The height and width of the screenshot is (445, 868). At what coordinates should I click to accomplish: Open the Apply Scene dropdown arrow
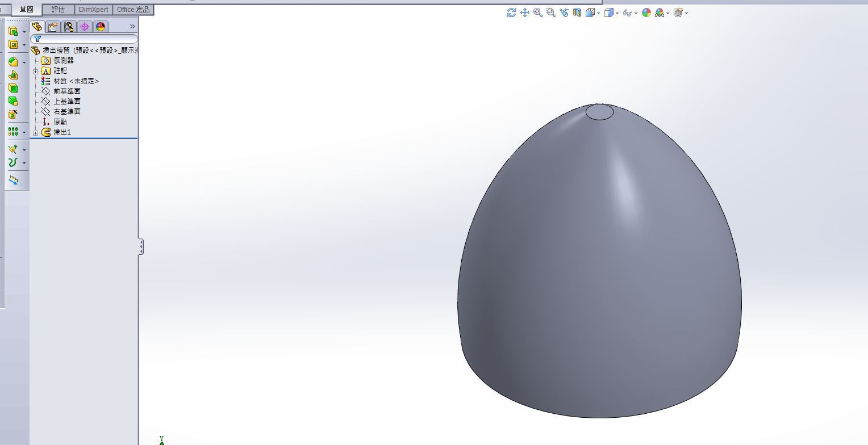pos(668,13)
